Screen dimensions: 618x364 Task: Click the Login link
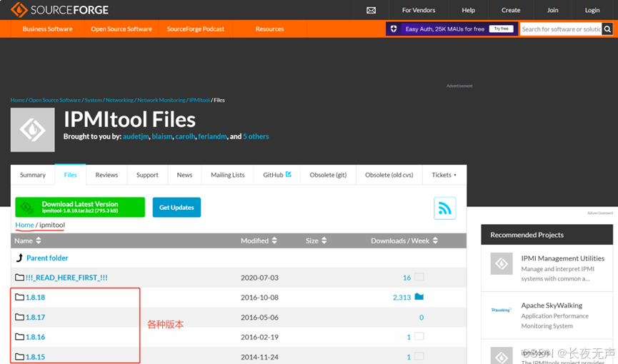[x=592, y=10]
